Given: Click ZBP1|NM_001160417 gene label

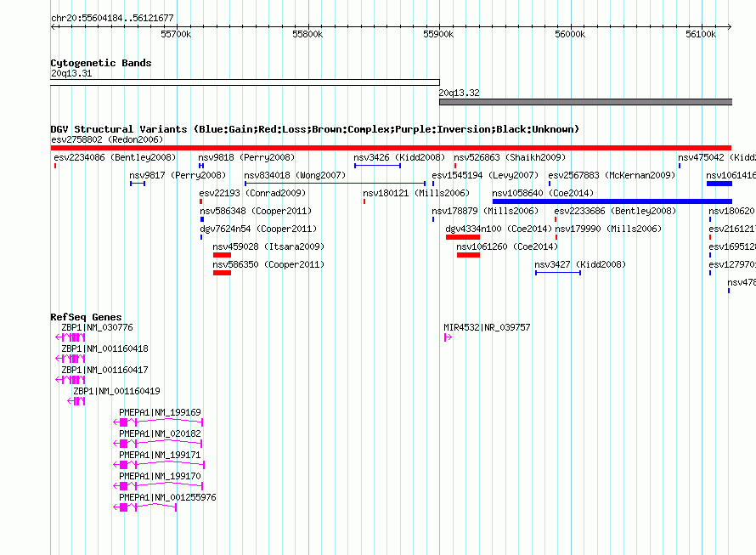Looking at the screenshot, I should 104,370.
